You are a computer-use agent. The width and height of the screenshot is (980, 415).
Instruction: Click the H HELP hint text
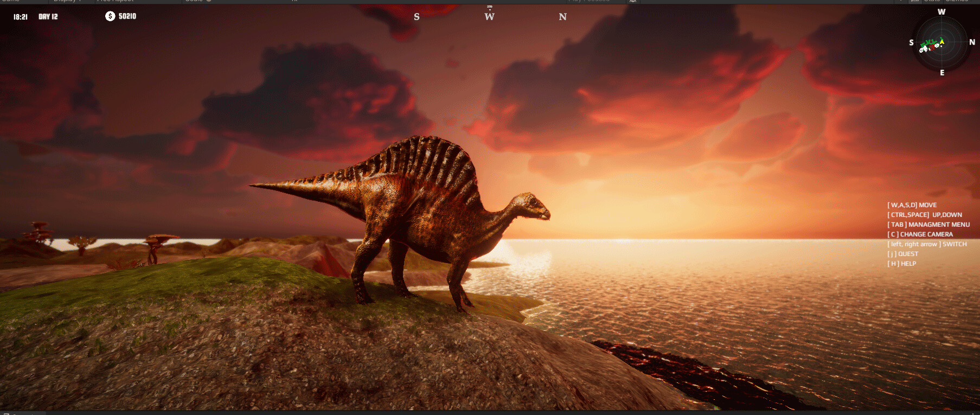[x=901, y=264]
